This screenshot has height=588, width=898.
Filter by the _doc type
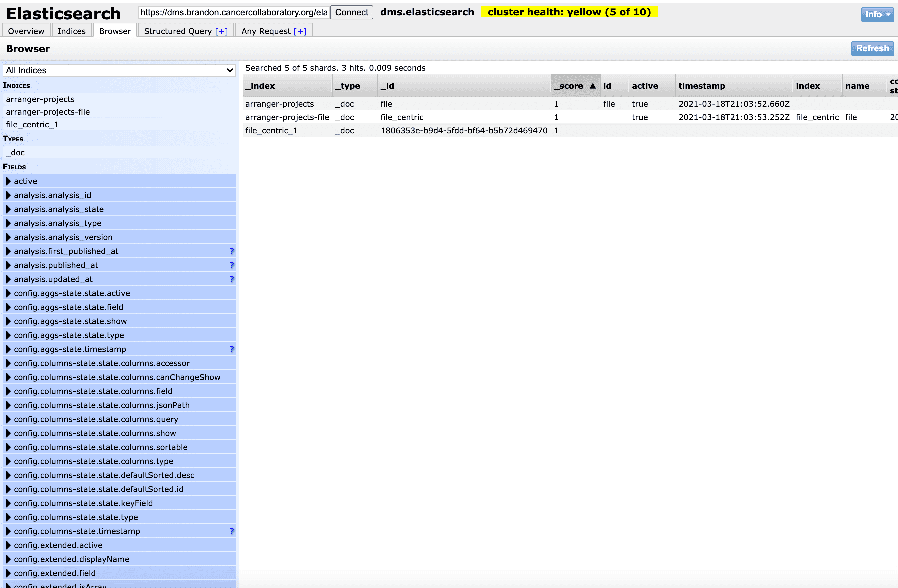coord(119,152)
